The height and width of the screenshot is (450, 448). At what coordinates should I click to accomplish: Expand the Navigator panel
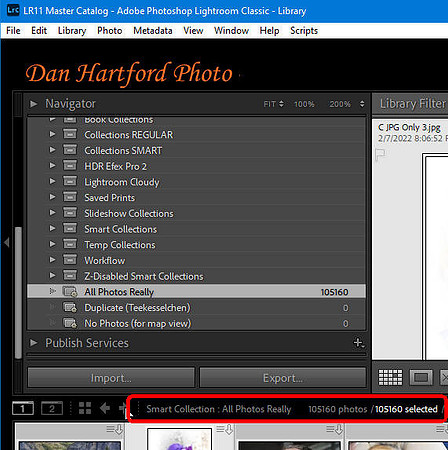click(x=33, y=104)
